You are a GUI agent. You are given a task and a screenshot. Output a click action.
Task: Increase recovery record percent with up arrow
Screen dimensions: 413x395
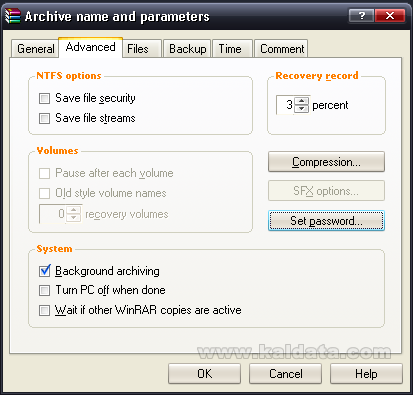(x=302, y=101)
